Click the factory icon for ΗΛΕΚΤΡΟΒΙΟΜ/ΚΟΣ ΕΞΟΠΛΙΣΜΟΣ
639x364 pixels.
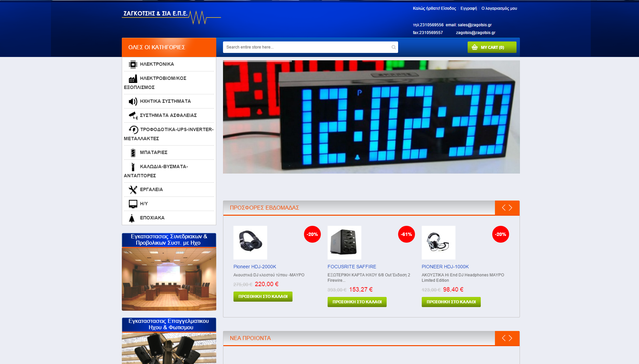(133, 79)
